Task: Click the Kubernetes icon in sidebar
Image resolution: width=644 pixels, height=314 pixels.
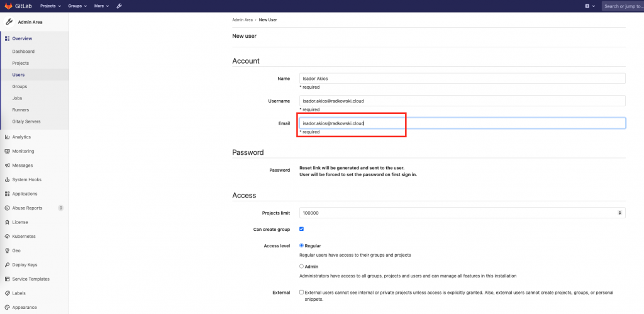Action: click(x=7, y=237)
